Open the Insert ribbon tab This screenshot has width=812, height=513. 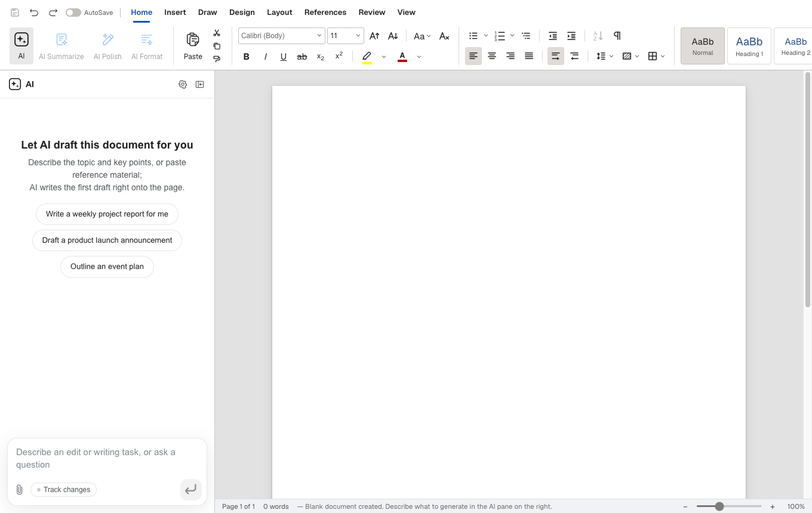click(x=175, y=12)
